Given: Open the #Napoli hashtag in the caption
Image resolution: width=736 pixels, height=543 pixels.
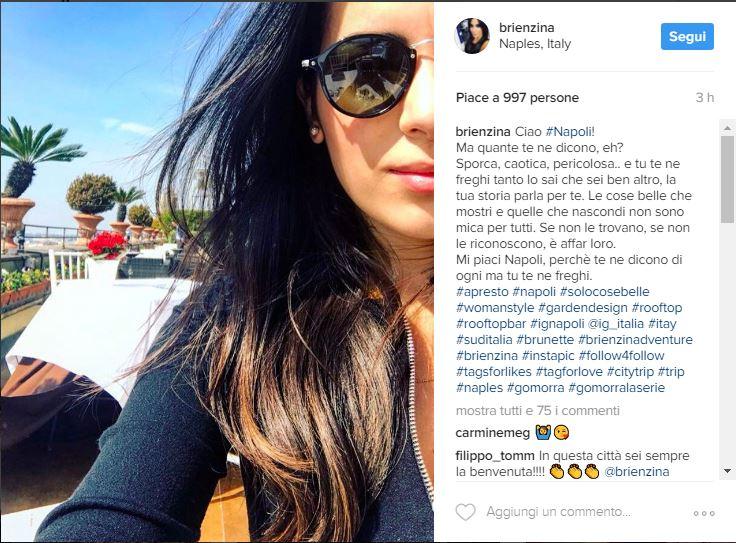Looking at the screenshot, I should 570,132.
